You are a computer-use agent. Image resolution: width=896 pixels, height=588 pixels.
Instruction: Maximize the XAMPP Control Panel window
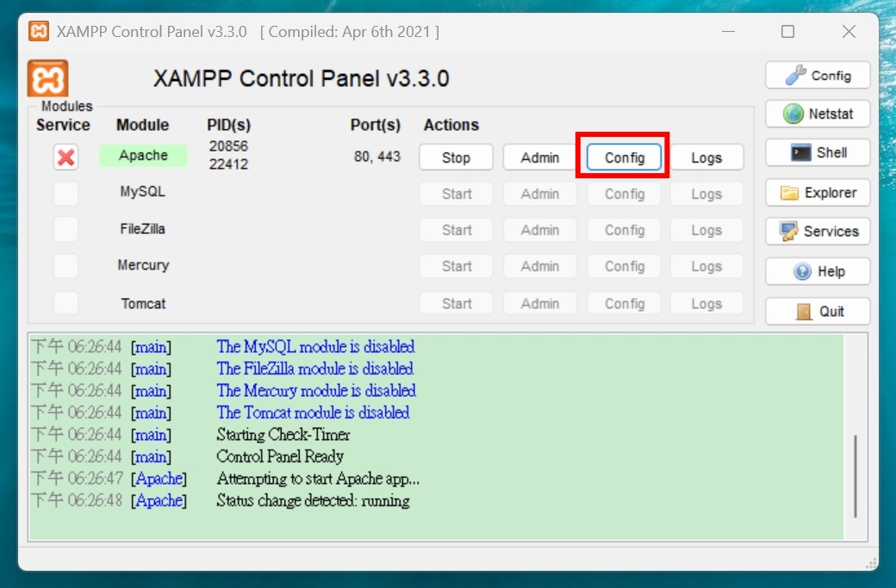788,31
